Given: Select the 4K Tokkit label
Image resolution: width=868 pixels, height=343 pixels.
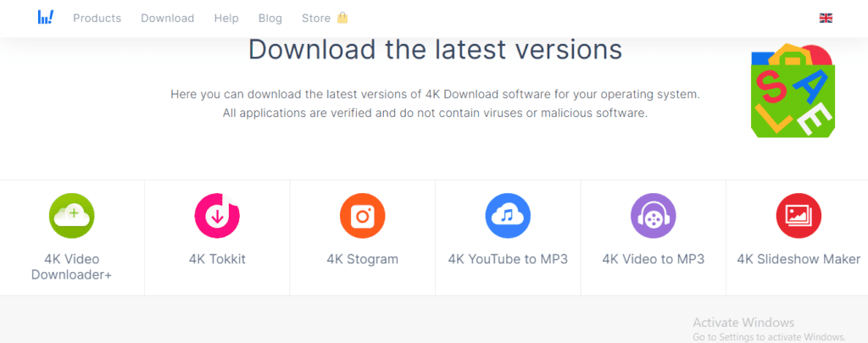Looking at the screenshot, I should click(x=217, y=259).
